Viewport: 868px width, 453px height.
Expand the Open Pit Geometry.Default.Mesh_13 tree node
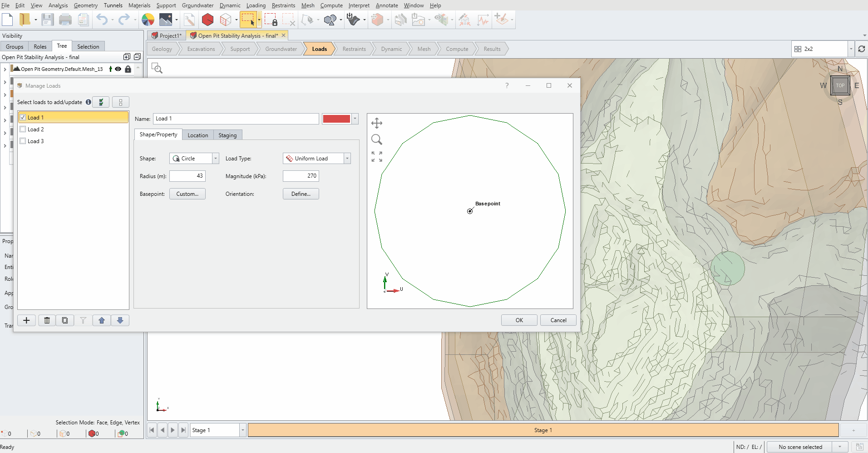(5, 69)
